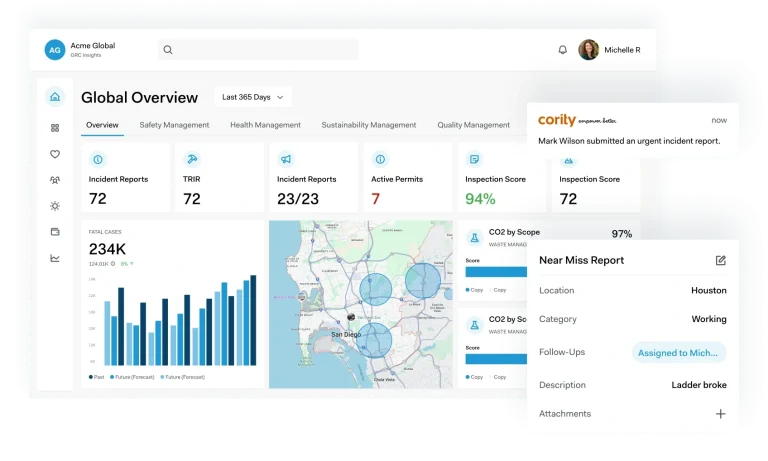768x461 pixels.
Task: Open the people team icon in sidebar
Action: coord(55,180)
